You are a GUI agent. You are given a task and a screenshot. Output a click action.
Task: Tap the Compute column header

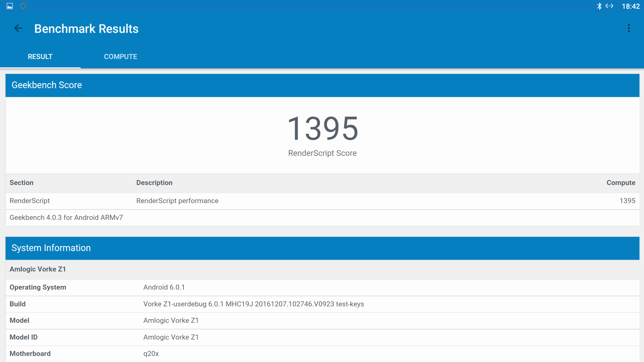click(621, 183)
